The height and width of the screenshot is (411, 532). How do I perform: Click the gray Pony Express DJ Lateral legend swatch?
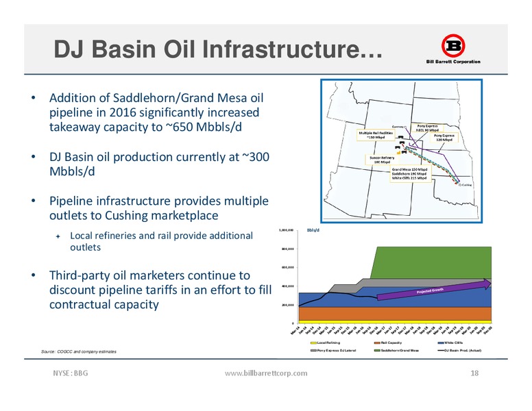coord(313,350)
